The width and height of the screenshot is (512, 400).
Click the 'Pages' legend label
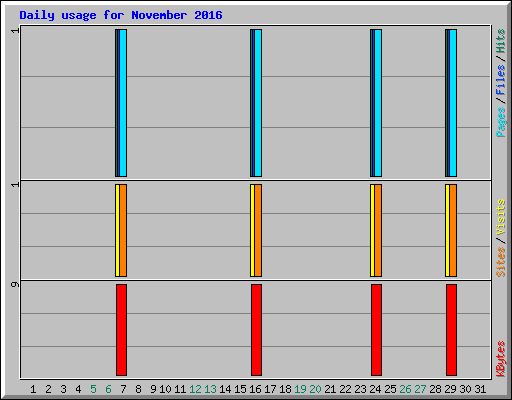501,122
